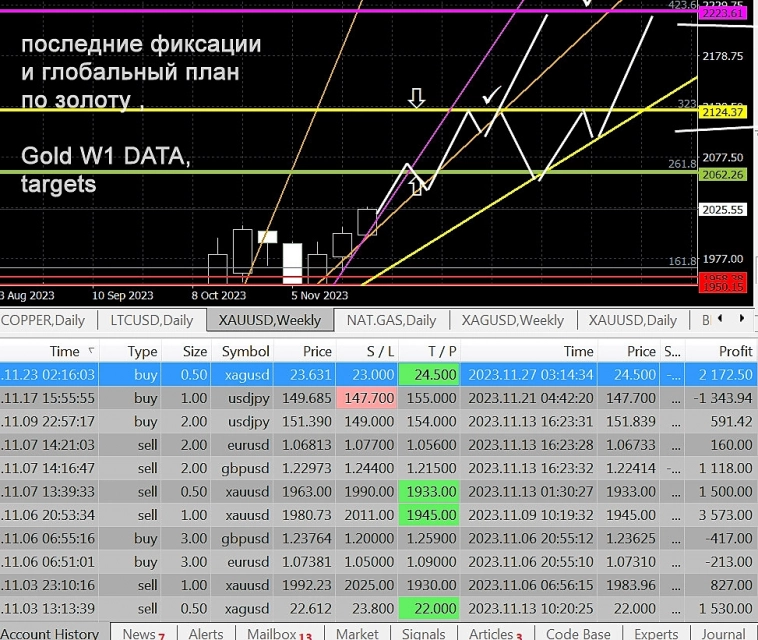
Task: Click the green 1933.00 take-profit cell
Action: [431, 490]
